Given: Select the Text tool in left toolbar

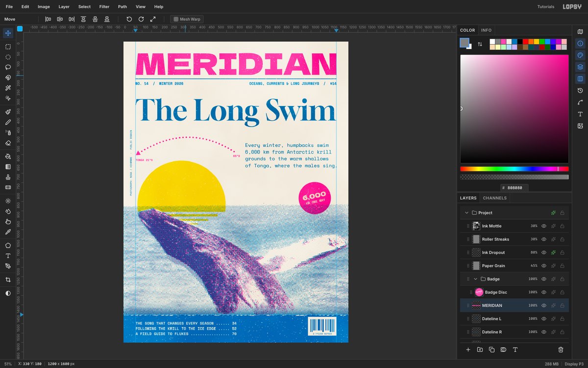Looking at the screenshot, I should coord(8,256).
